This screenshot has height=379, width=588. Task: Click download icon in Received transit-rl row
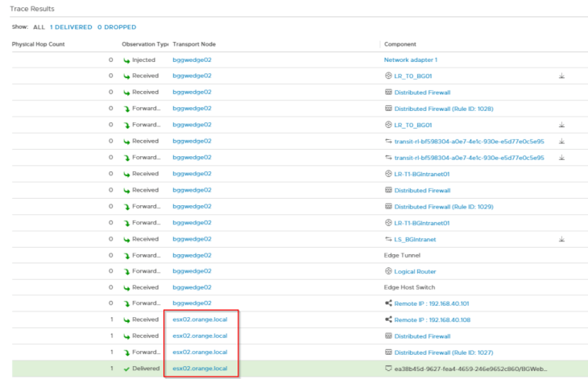pyautogui.click(x=561, y=141)
